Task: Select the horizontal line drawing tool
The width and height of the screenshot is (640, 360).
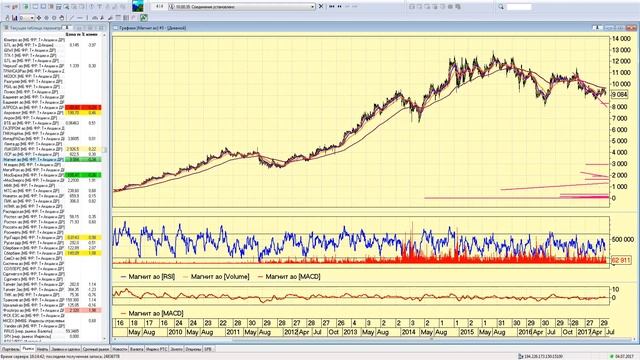Action: [80, 18]
